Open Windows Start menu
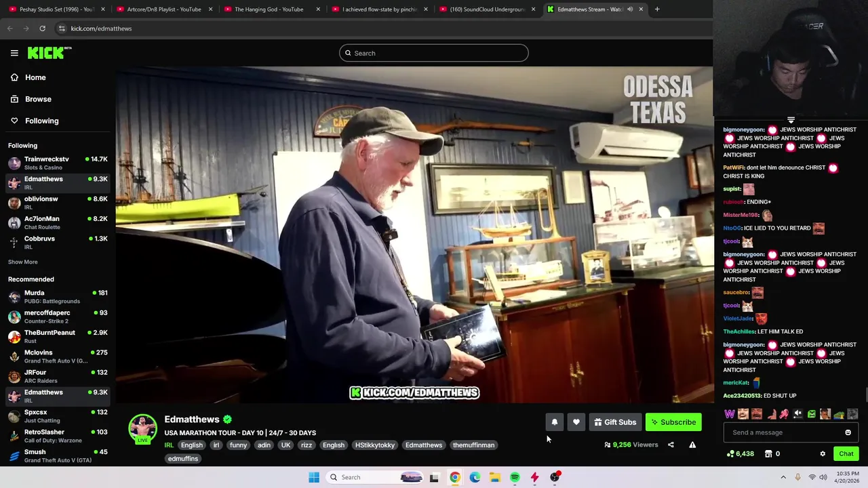The height and width of the screenshot is (488, 868). click(314, 477)
